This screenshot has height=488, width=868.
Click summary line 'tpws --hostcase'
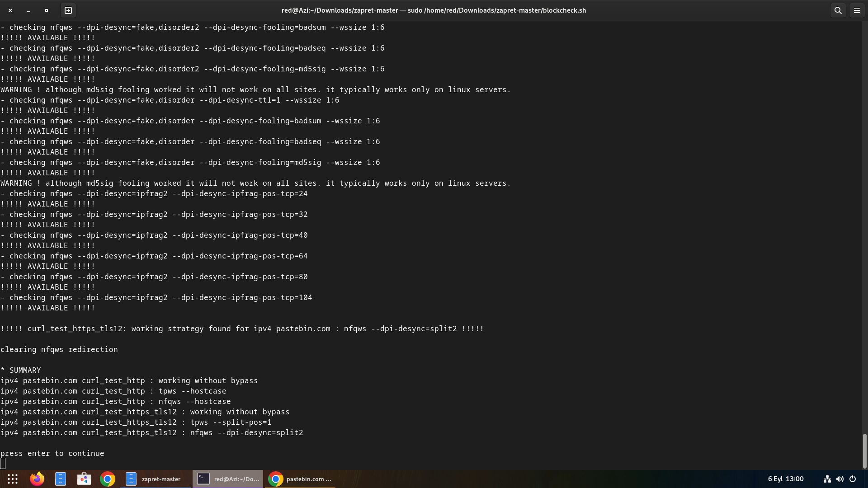click(113, 391)
